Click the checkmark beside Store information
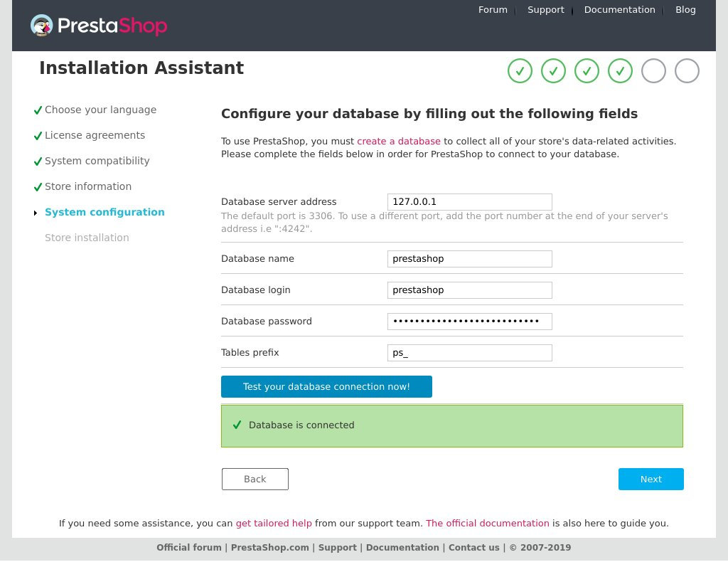This screenshot has width=728, height=562. click(38, 186)
